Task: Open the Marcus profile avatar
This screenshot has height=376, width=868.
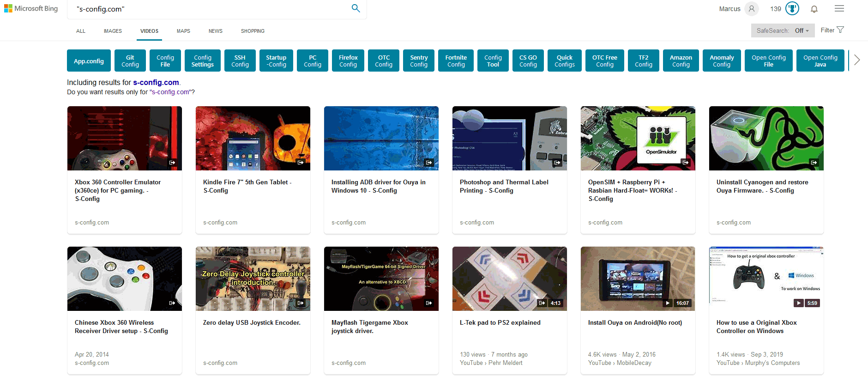Action: tap(752, 9)
